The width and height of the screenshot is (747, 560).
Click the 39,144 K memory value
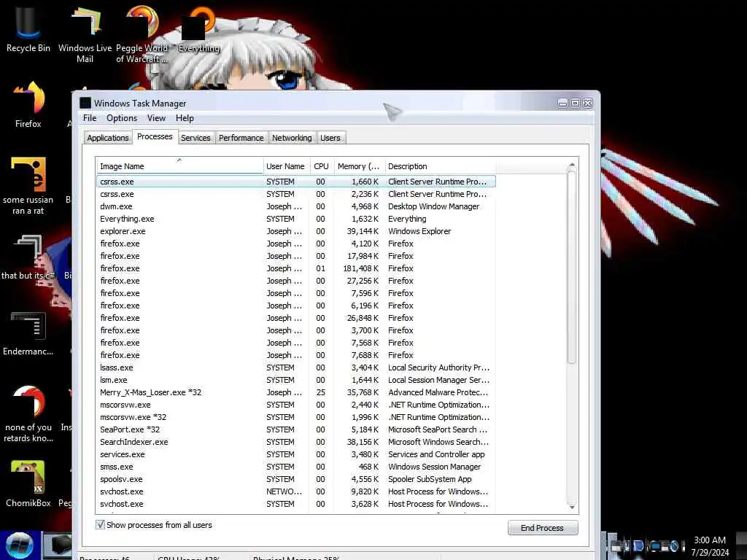coord(363,231)
